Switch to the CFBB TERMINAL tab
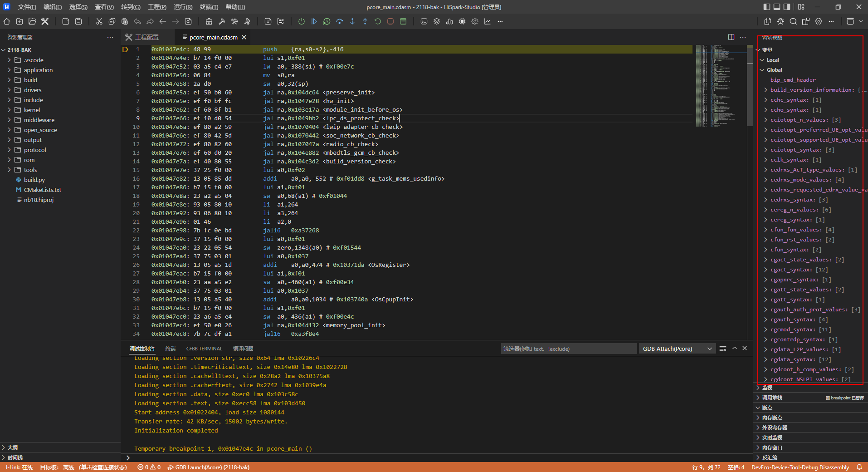The height and width of the screenshot is (472, 868). [x=204, y=349]
